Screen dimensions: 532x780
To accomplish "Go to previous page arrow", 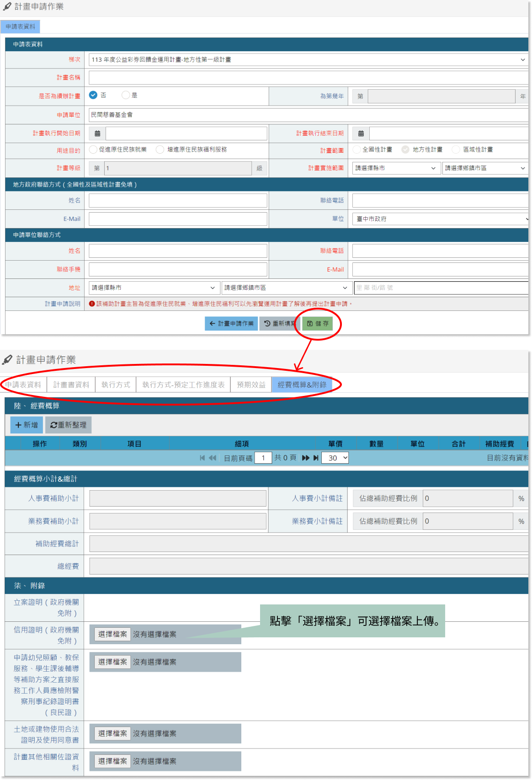I will pos(213,458).
